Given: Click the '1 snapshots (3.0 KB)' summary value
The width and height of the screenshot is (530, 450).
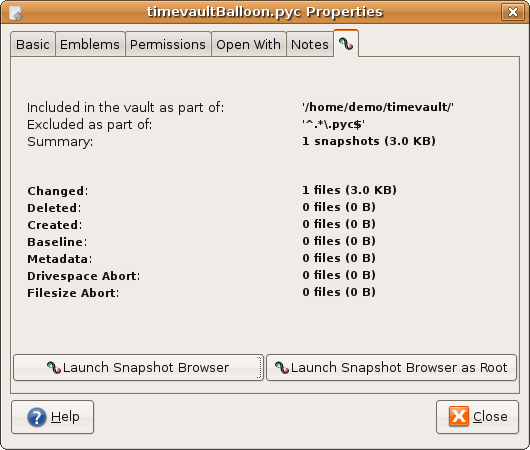Looking at the screenshot, I should [369, 141].
